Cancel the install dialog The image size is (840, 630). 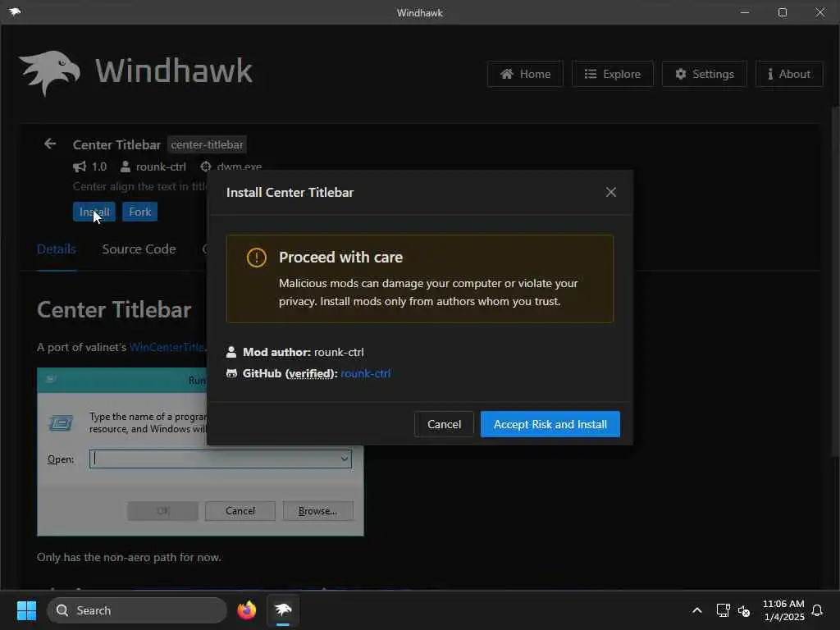coord(444,424)
